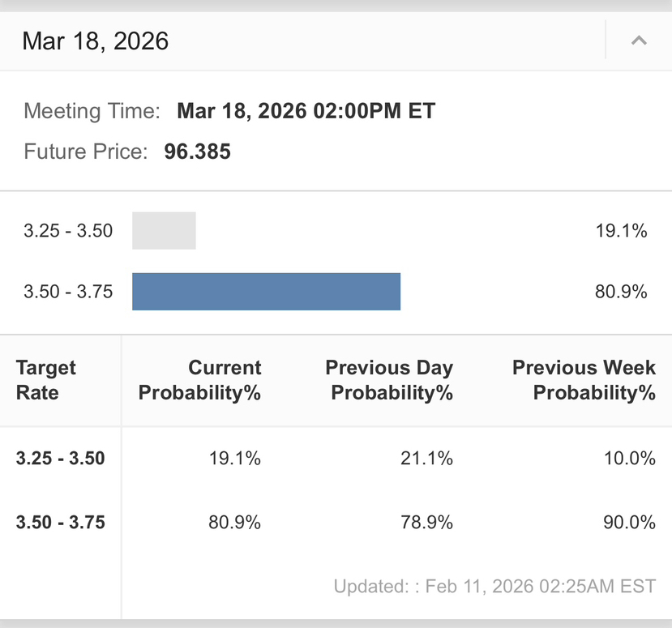Click the Updated timestamp text
The image size is (672, 628).
point(494,586)
